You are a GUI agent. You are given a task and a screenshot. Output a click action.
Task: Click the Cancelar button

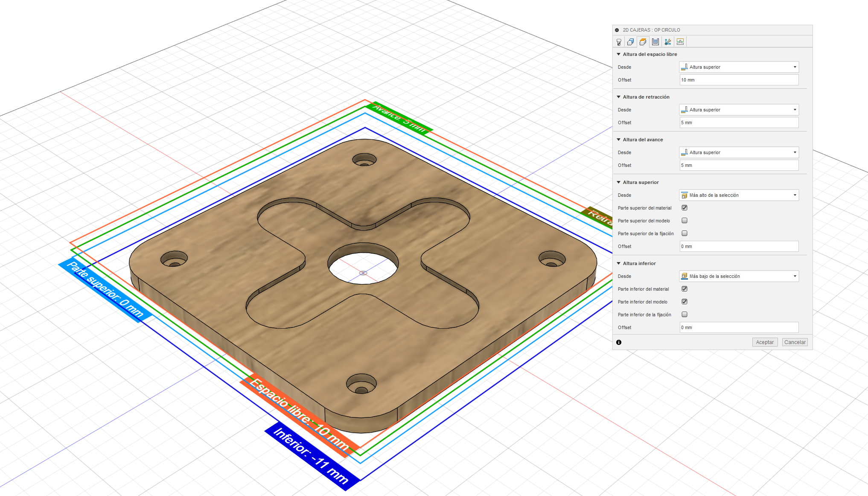(x=795, y=342)
